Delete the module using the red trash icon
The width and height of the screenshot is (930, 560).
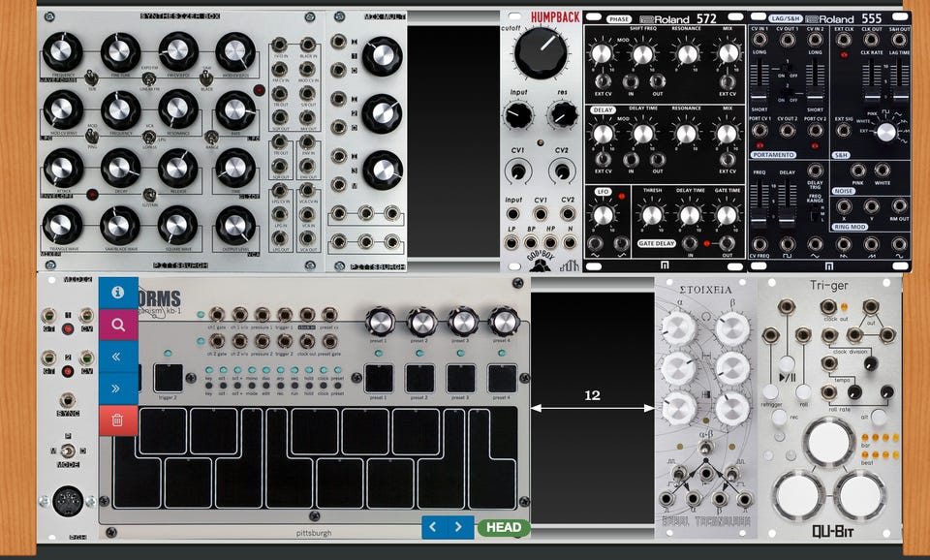118,420
